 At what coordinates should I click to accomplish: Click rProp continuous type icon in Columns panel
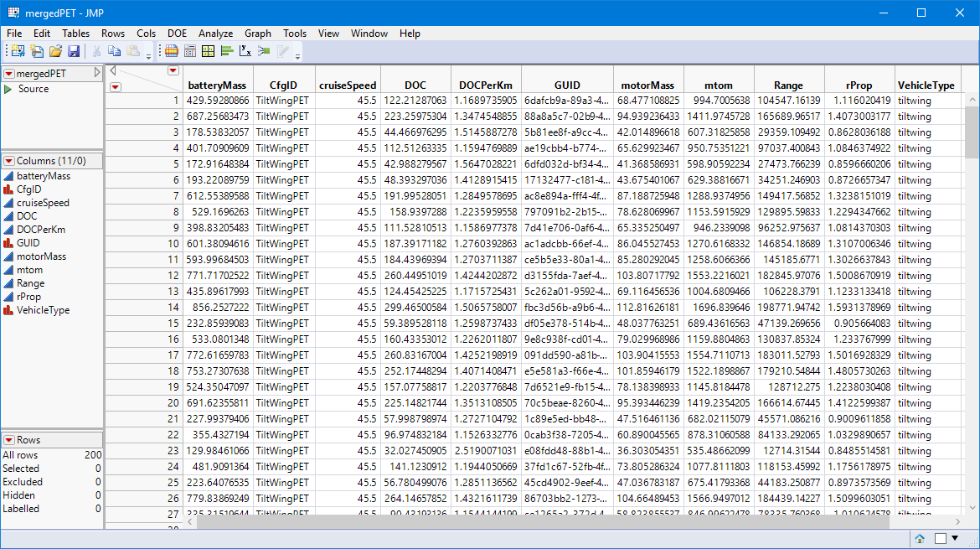pyautogui.click(x=8, y=297)
